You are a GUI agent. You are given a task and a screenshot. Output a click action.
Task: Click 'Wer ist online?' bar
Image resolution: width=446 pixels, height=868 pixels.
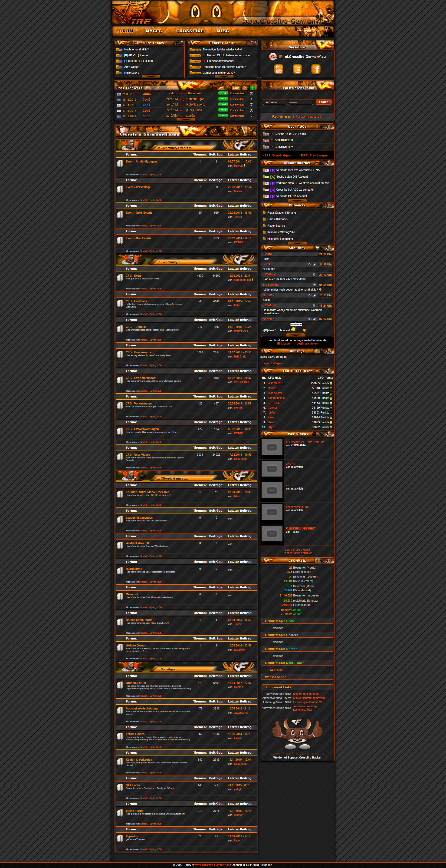[x=297, y=677]
